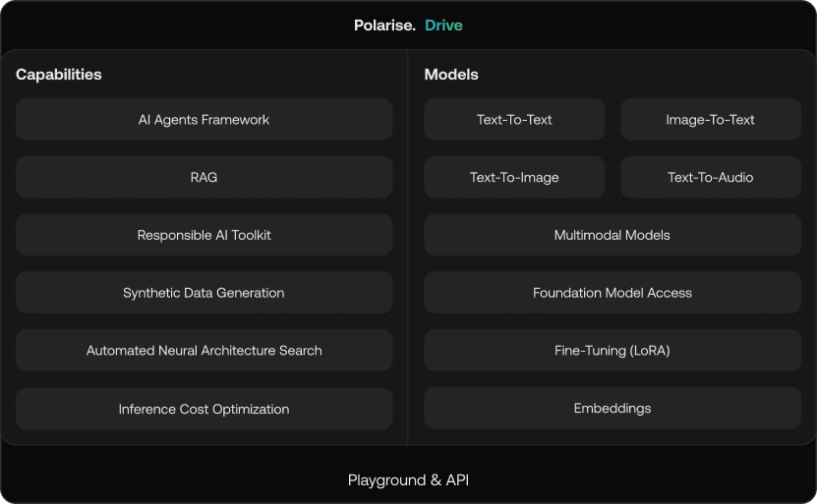Pick the Image-To-Text model

pyautogui.click(x=710, y=119)
